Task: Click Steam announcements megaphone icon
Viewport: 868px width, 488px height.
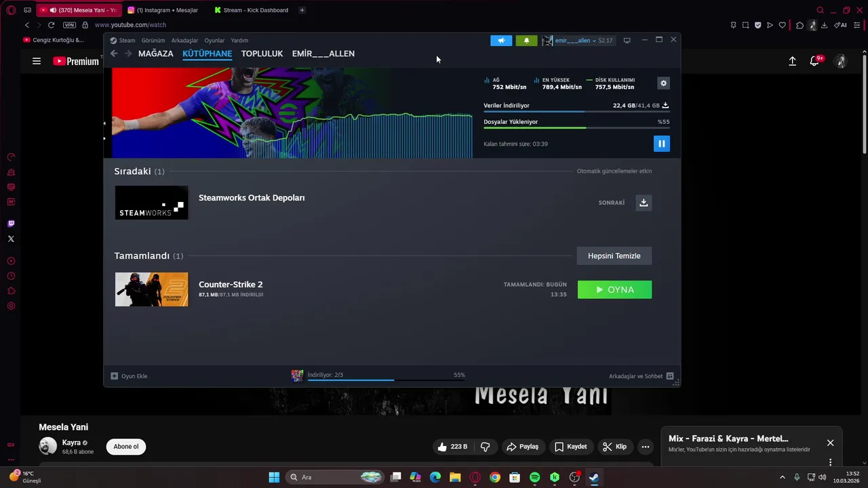Action: [501, 41]
